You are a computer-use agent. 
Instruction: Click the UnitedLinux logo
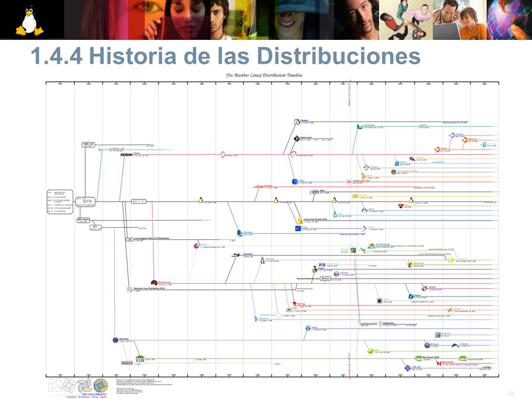point(380,323)
